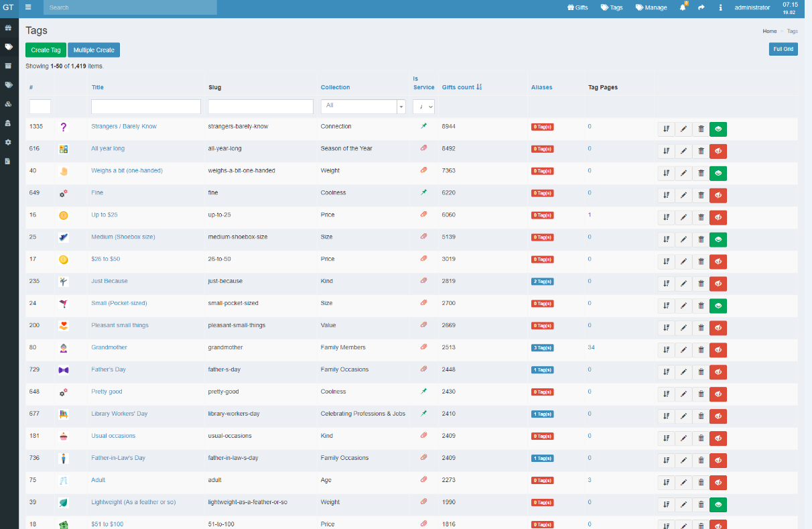Image resolution: width=812 pixels, height=529 pixels.
Task: Open the Manage menu in top bar
Action: pyautogui.click(x=651, y=7)
